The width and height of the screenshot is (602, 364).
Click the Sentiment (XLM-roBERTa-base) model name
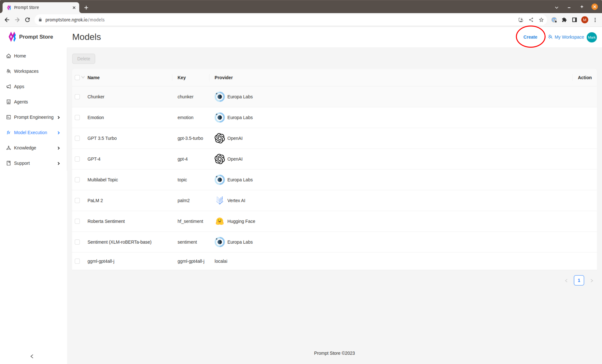pos(119,242)
